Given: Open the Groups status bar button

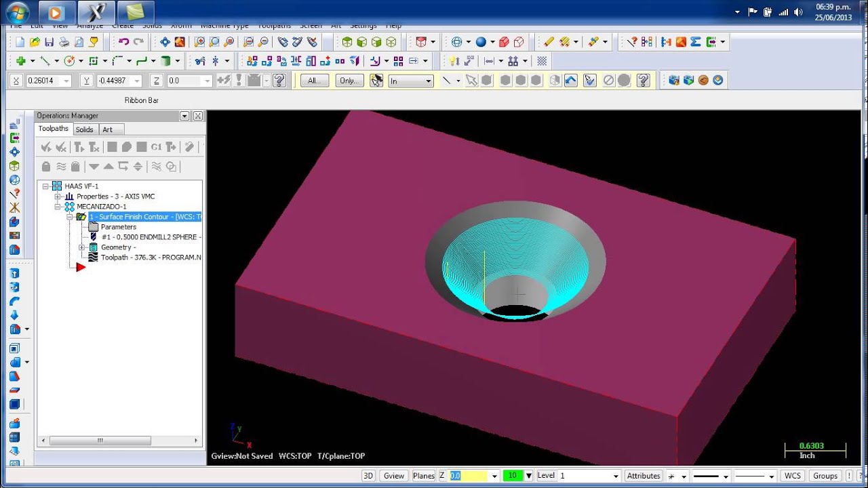Looking at the screenshot, I should click(x=825, y=476).
